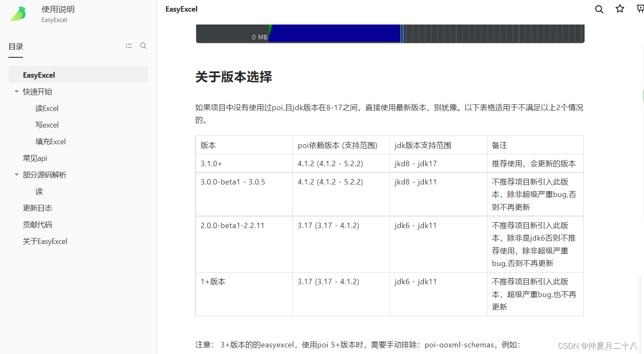Search the table of contents sidebar
The width and height of the screenshot is (644, 354).
(143, 46)
